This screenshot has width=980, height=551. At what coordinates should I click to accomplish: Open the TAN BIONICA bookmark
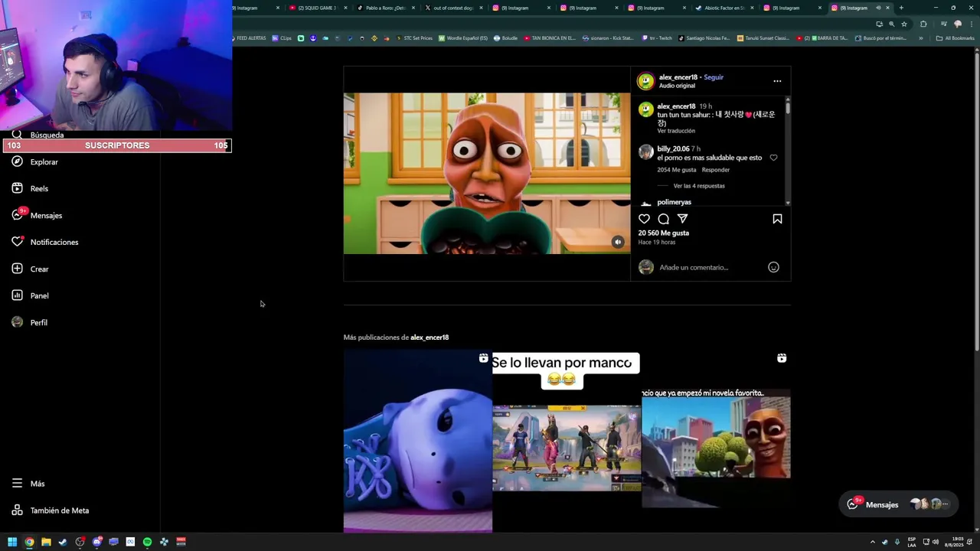[x=550, y=38]
